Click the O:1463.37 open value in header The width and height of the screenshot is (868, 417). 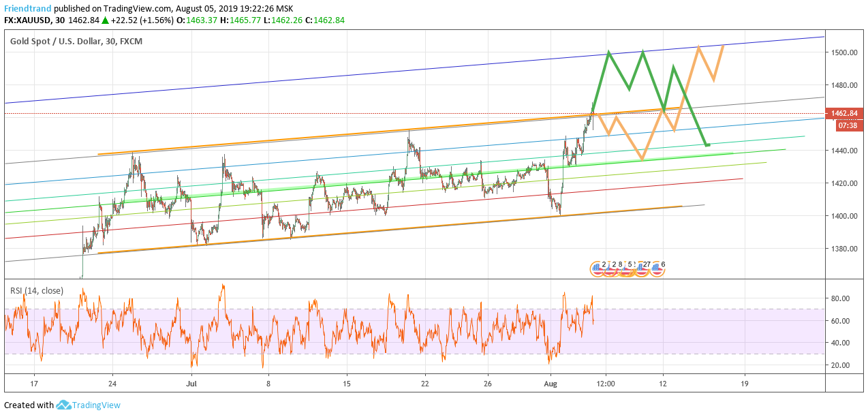coord(197,20)
